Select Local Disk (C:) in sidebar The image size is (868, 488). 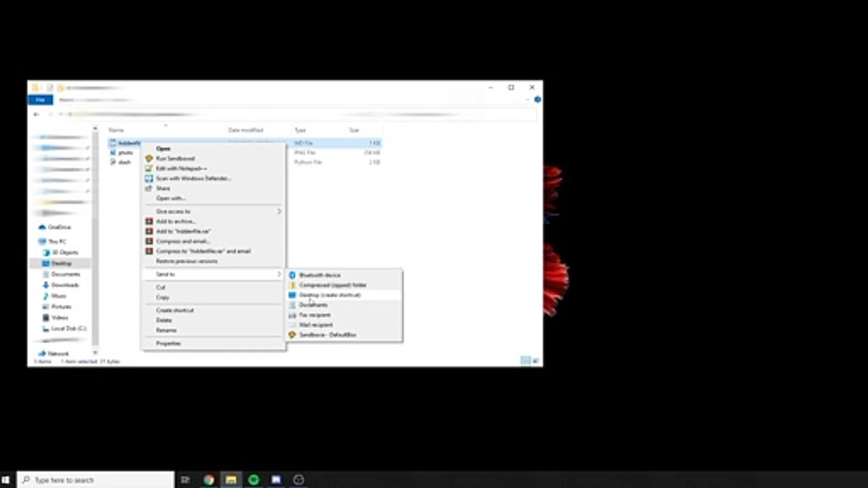[64, 329]
